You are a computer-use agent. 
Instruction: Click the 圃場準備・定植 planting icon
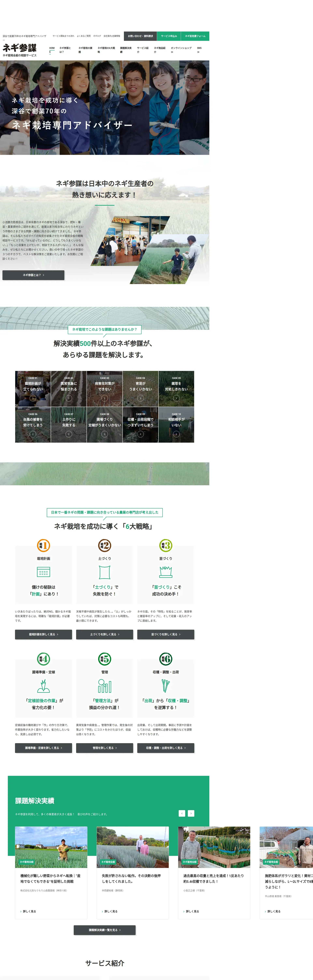pos(43,686)
